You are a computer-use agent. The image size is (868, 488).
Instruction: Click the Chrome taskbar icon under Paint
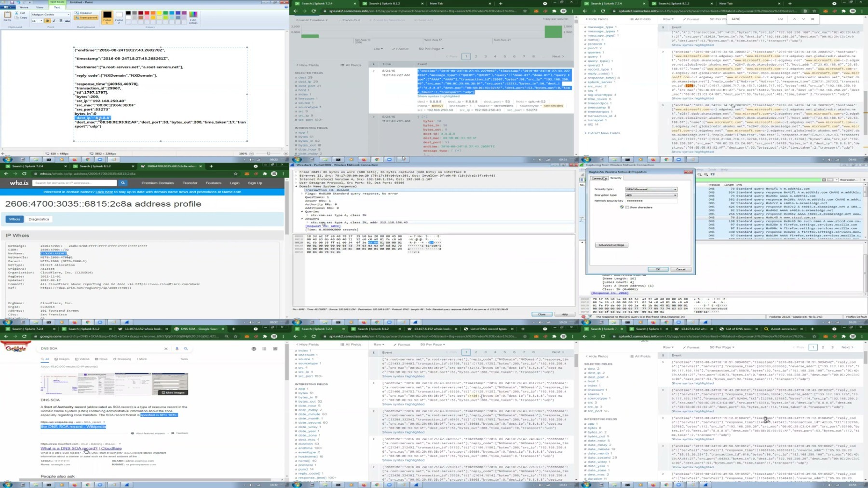[x=87, y=159]
